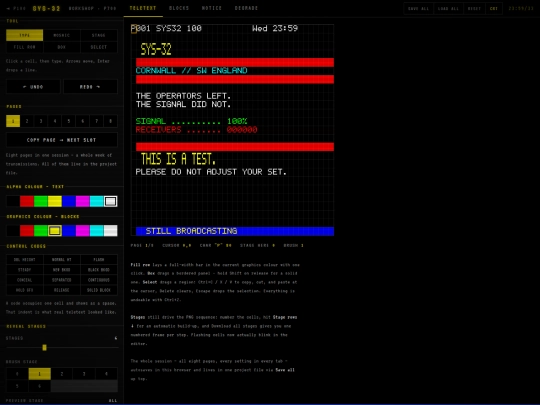The width and height of the screenshot is (540, 405).
Task: Insert Separated graphics control code
Action: [x=62, y=280]
